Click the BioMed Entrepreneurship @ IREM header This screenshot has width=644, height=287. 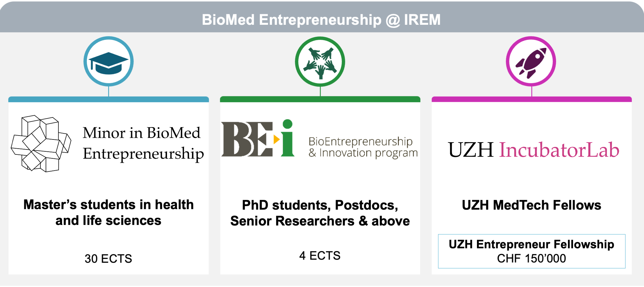click(321, 20)
